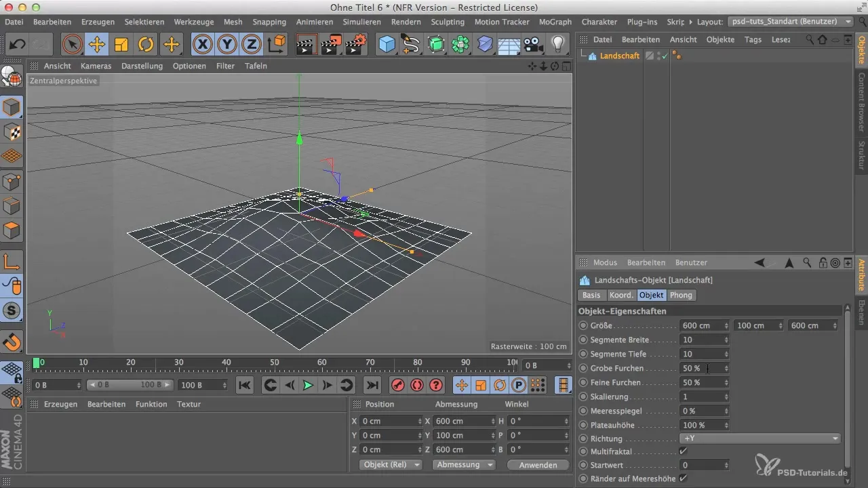The image size is (868, 488).
Task: Open Objekt (Rel) dropdown
Action: [x=390, y=464]
